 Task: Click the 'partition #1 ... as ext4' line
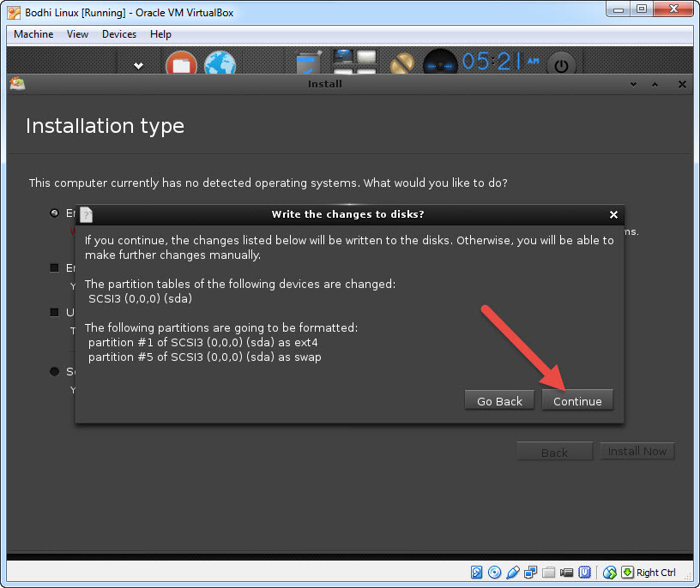click(203, 342)
